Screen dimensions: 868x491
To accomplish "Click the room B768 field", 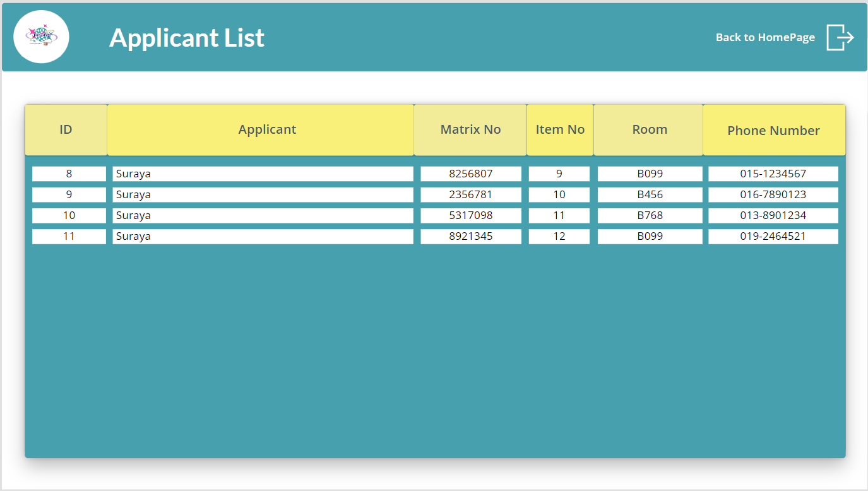I will [x=650, y=215].
